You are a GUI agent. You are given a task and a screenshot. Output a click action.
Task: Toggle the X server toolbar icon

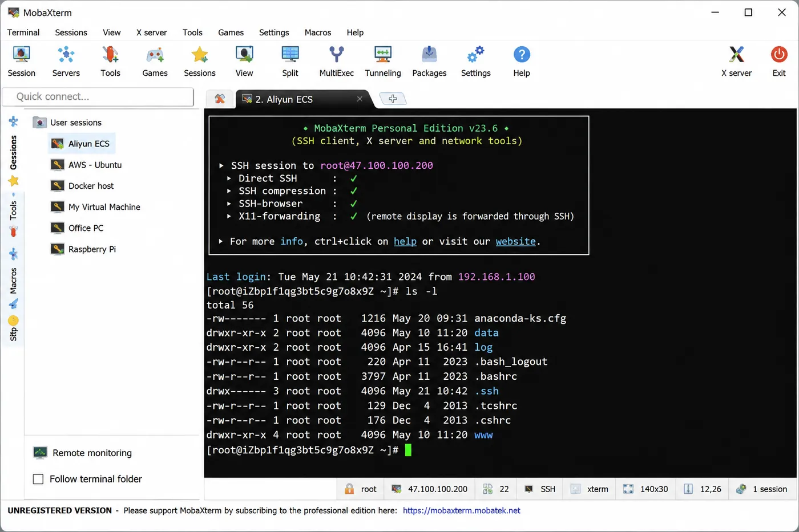[737, 55]
